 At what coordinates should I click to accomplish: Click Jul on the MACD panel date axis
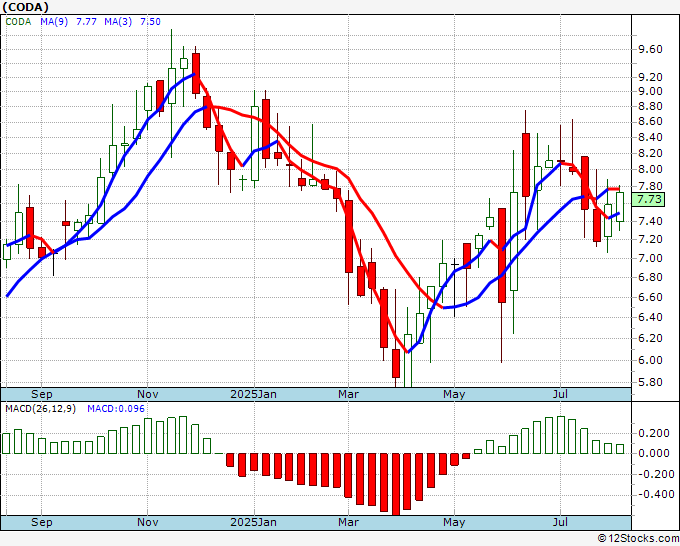(x=560, y=522)
